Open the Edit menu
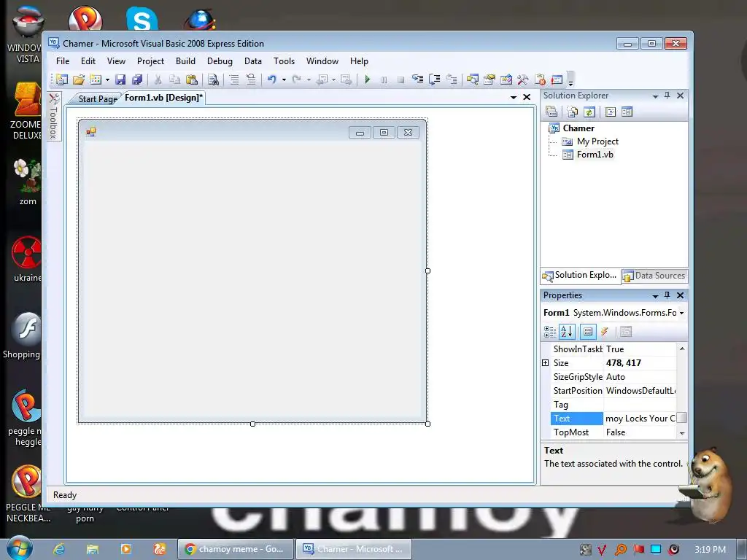The image size is (747, 560). (88, 61)
